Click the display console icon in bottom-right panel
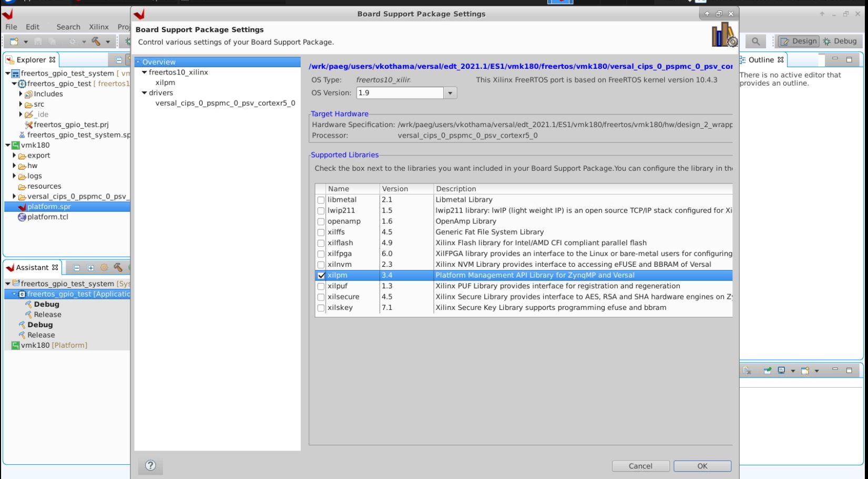 click(x=782, y=370)
